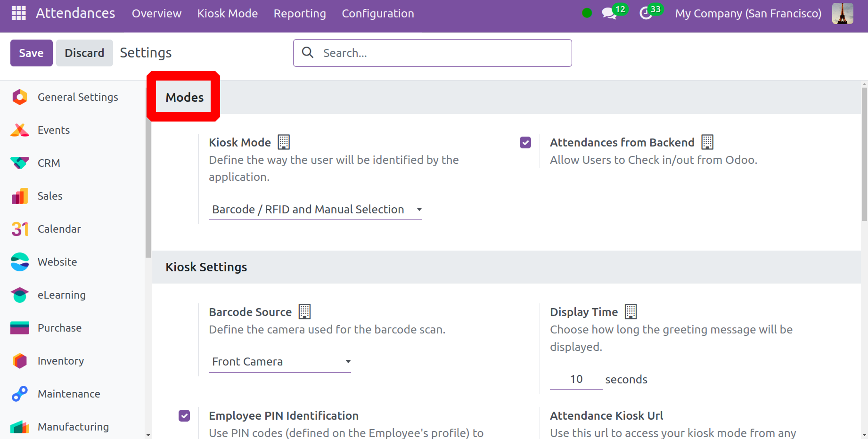Viewport: 868px width, 439px height.
Task: Save the settings changes
Action: pos(31,53)
